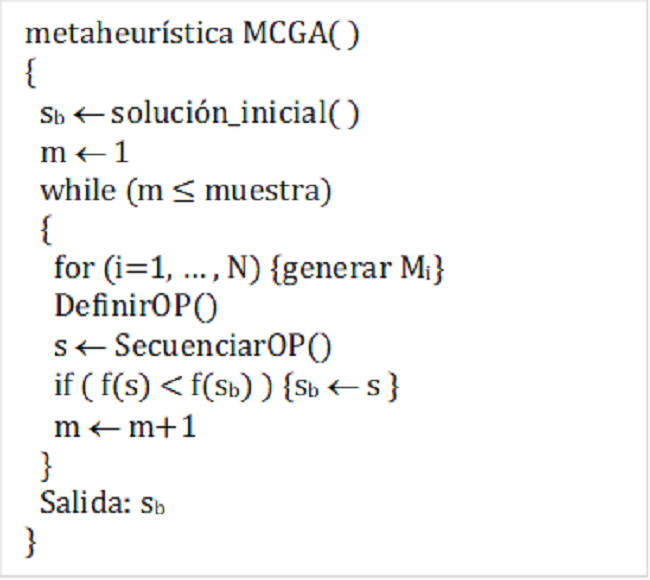Click the final closing brace at the bottom
Screen dimensions: 650x580
[x=31, y=541]
